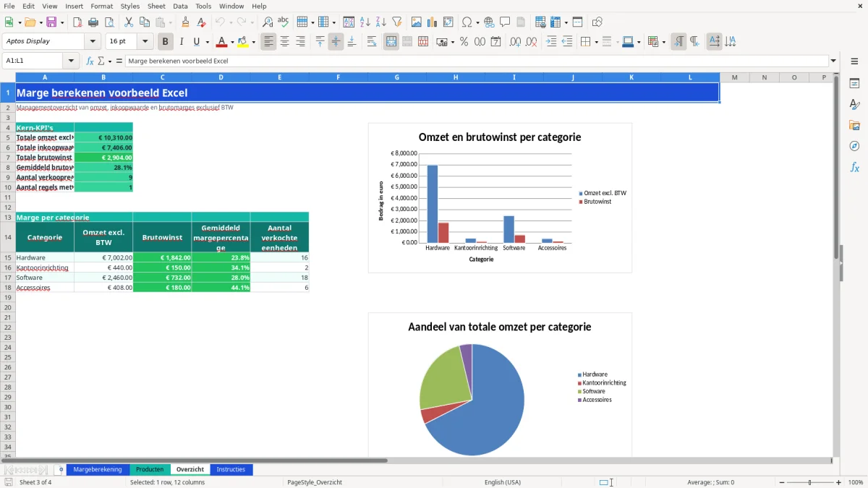Viewport: 868px width, 488px height.
Task: Switch to Producten sheet tab
Action: [x=150, y=470]
